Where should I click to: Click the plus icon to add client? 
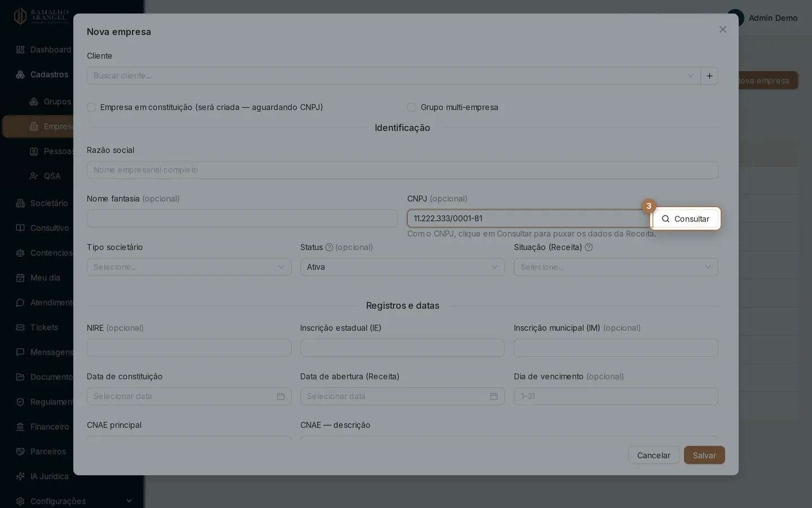click(x=709, y=76)
